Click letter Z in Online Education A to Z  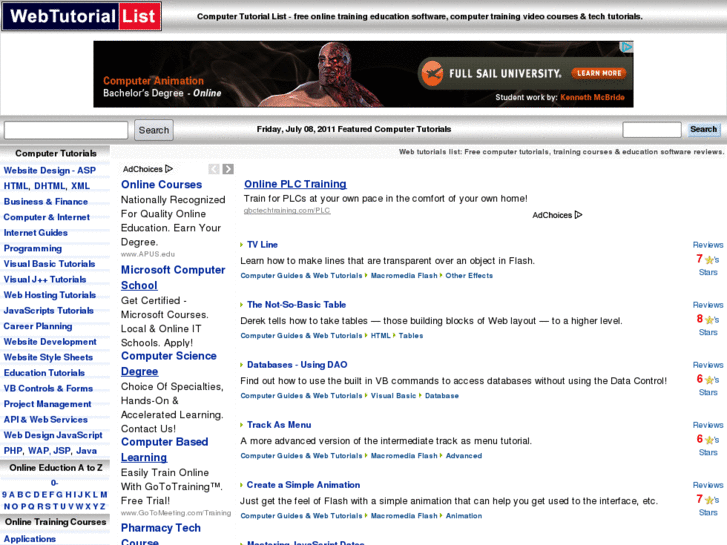[102, 507]
